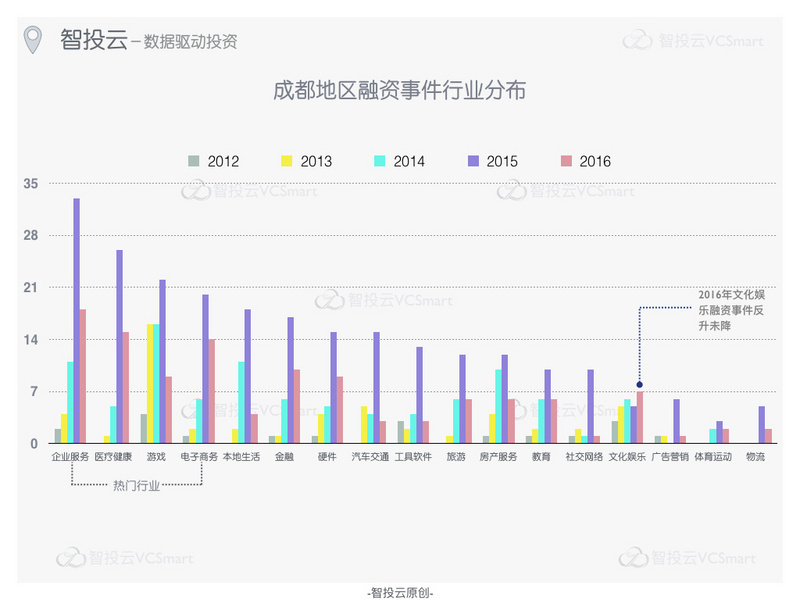The image size is (800, 600).
Task: Click the 企业服务 category label
Action: [70, 457]
